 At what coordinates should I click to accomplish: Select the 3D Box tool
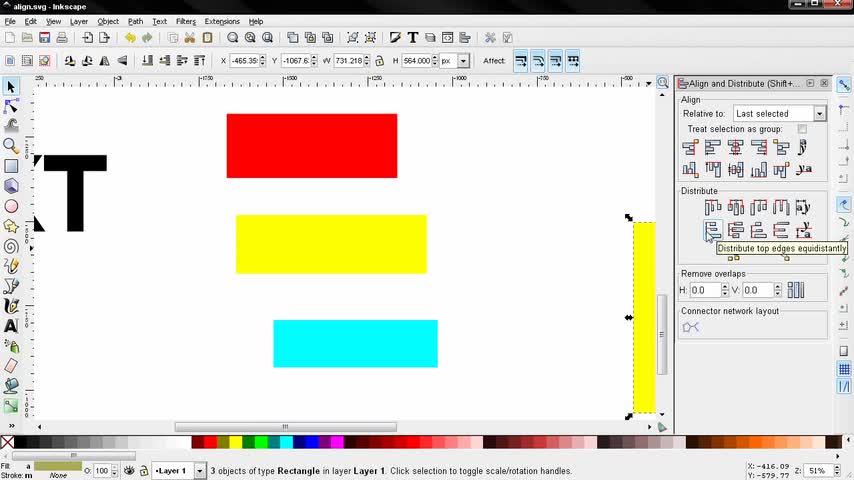pos(11,186)
